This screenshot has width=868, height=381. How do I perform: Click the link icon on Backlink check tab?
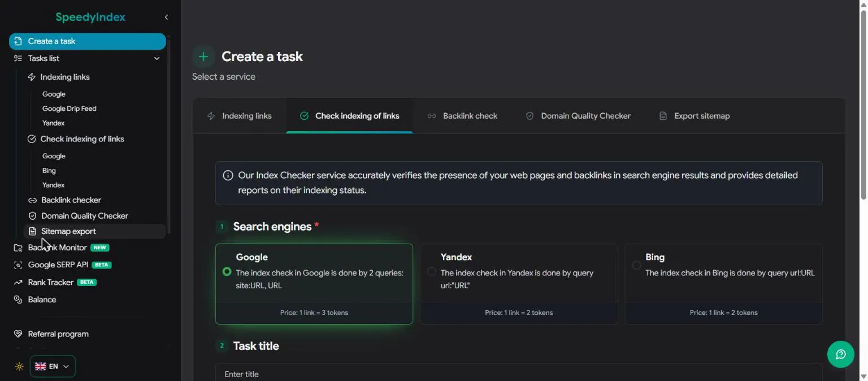pyautogui.click(x=432, y=116)
